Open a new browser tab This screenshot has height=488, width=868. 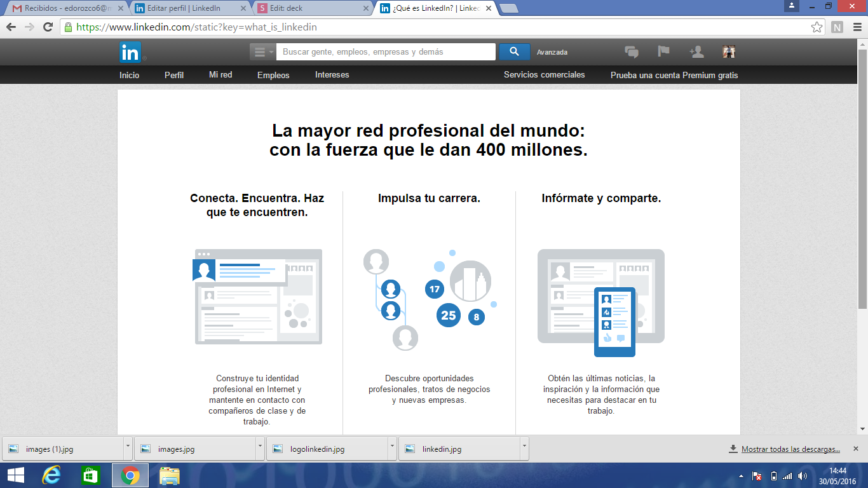tap(509, 9)
